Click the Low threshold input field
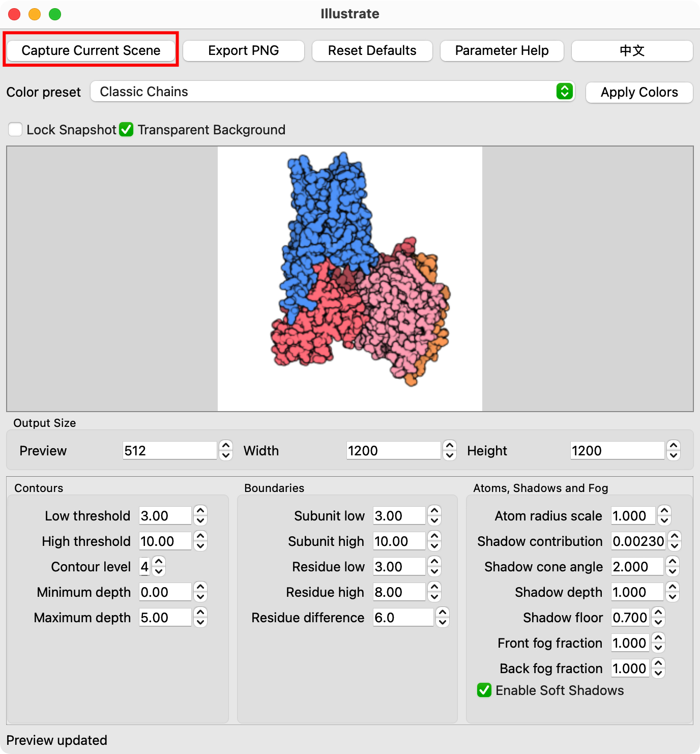Screen dimensions: 700x754 tap(165, 516)
